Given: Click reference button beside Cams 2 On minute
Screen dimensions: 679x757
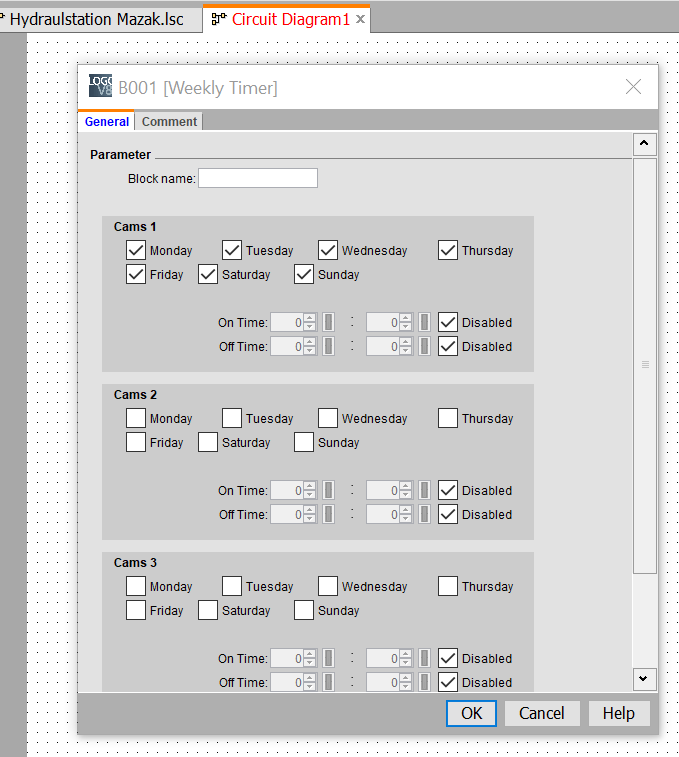Looking at the screenshot, I should (424, 491).
